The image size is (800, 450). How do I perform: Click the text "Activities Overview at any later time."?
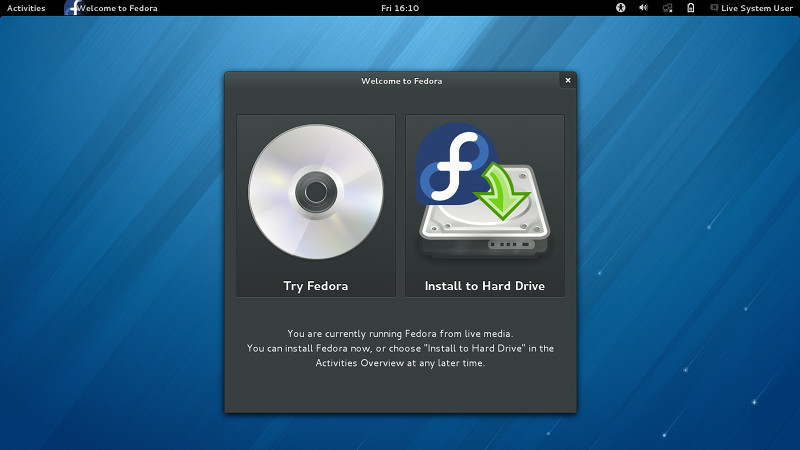(x=400, y=363)
